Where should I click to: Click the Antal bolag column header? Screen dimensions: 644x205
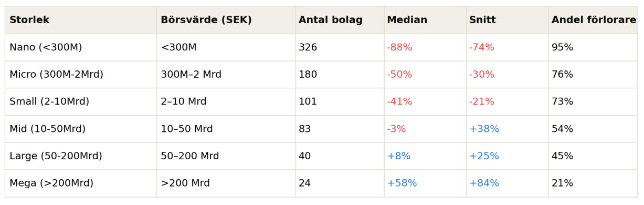(x=331, y=20)
